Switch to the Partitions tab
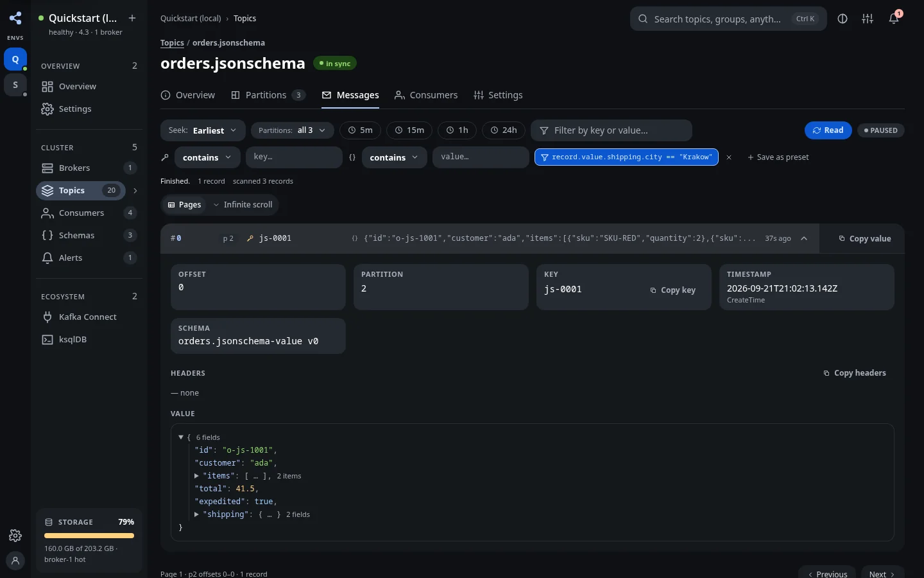 tap(268, 95)
